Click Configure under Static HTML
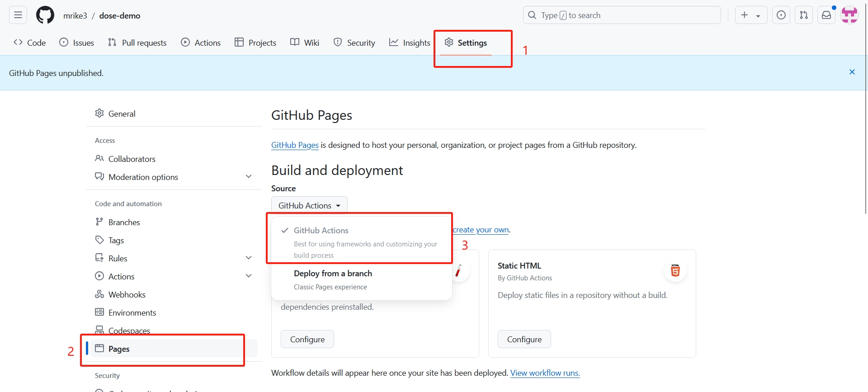Viewport: 868px width, 392px height. tap(524, 340)
